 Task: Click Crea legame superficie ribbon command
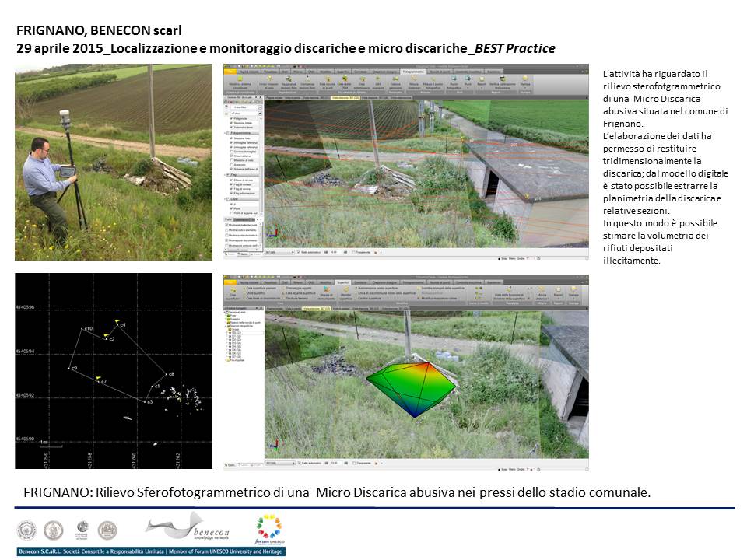(300, 293)
